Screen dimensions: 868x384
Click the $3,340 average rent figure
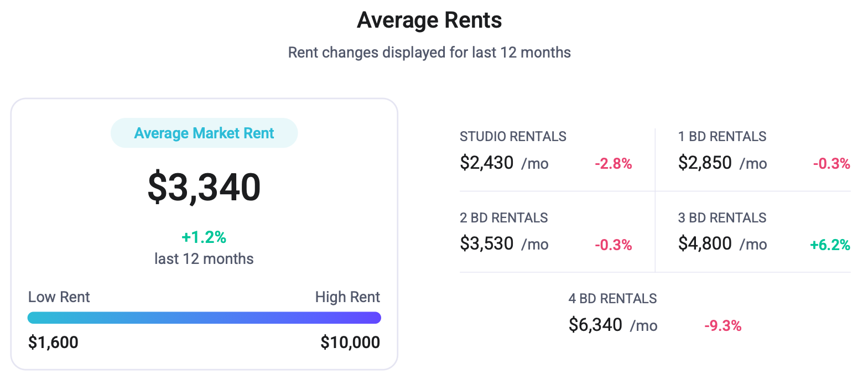204,187
